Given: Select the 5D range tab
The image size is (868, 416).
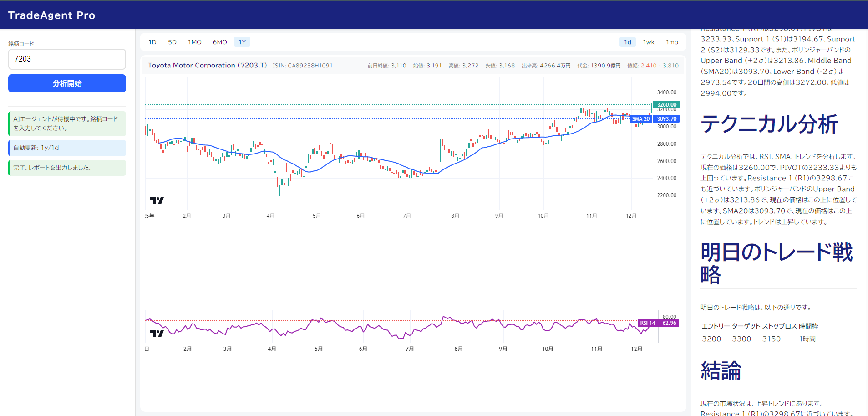Looking at the screenshot, I should (172, 42).
